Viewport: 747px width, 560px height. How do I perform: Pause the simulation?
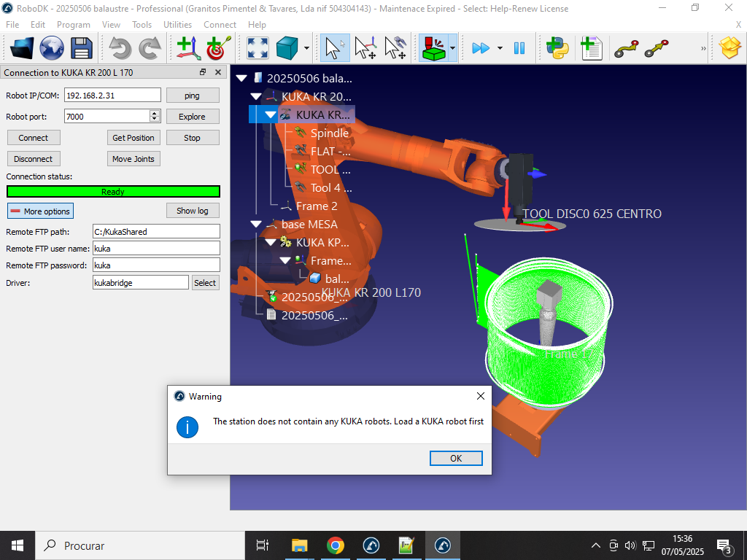519,49
